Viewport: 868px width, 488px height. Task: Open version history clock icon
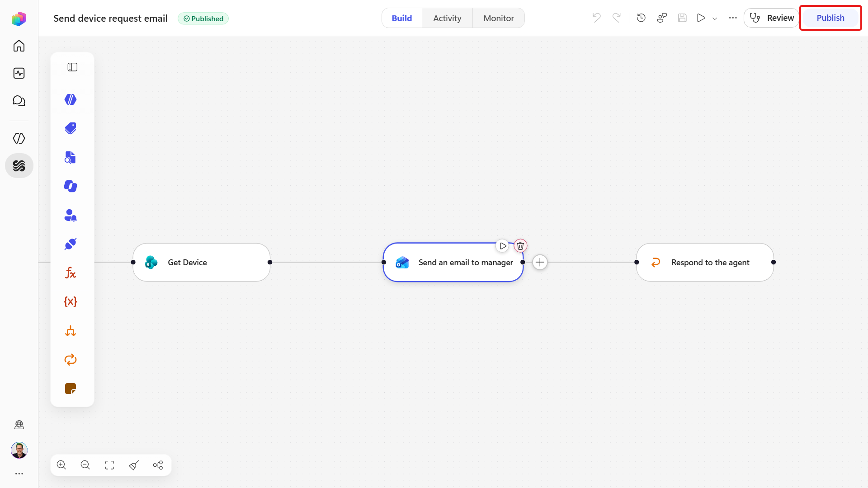click(641, 18)
